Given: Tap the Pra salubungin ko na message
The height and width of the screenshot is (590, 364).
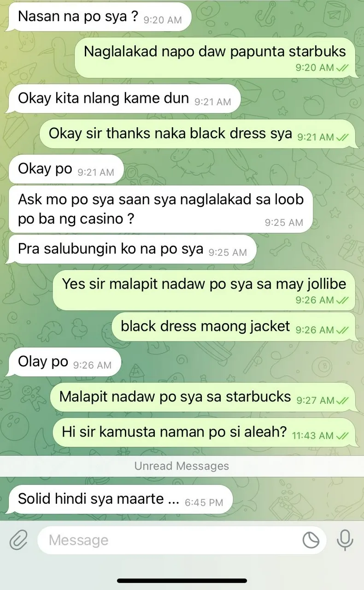Looking at the screenshot, I should (x=132, y=249).
